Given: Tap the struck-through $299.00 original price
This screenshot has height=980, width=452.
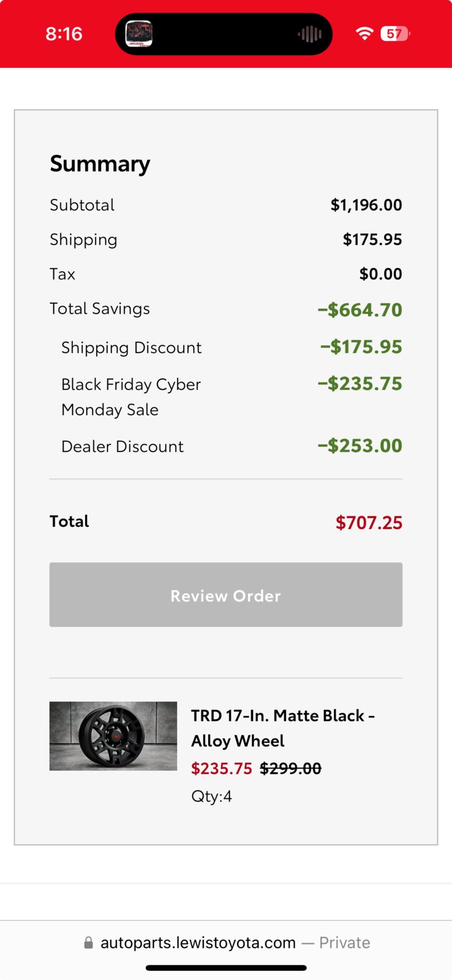Looking at the screenshot, I should [291, 769].
